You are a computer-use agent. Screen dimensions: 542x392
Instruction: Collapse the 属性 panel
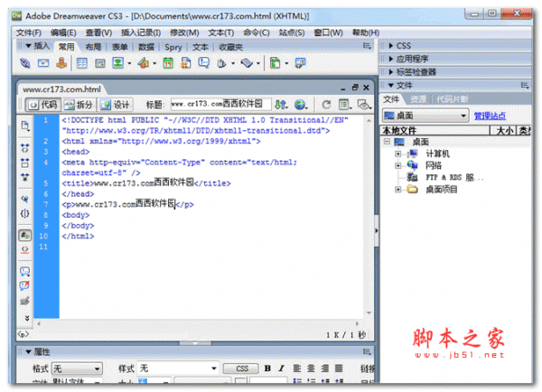(x=28, y=352)
